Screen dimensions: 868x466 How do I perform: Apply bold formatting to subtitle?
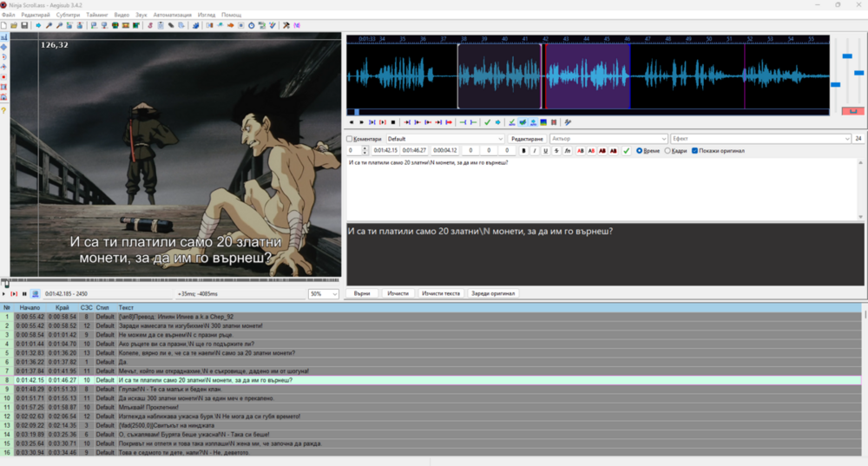point(523,150)
